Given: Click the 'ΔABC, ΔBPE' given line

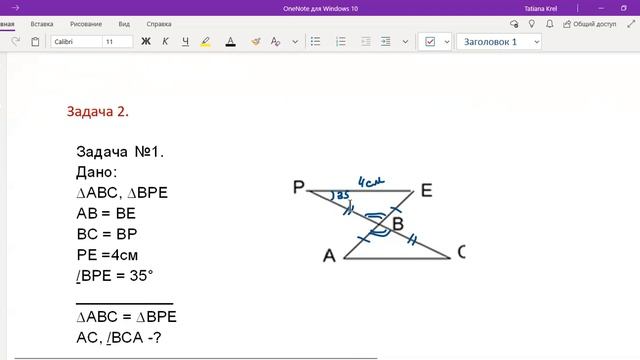Looking at the screenshot, I should (122, 192).
